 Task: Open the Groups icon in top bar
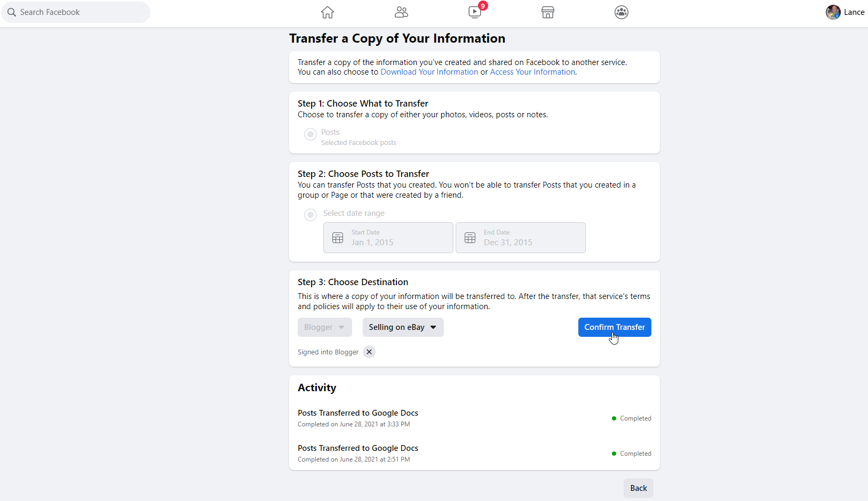pos(622,12)
